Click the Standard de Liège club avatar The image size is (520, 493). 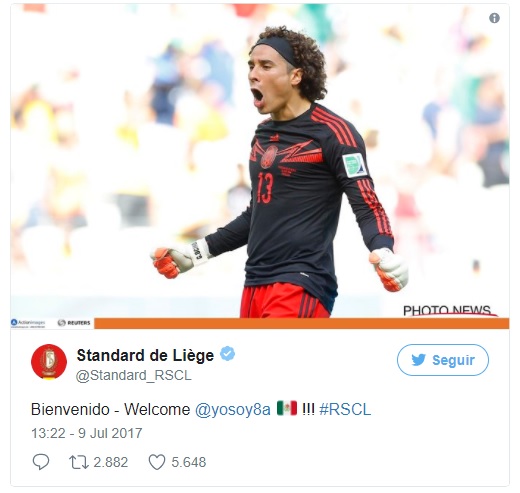click(49, 362)
